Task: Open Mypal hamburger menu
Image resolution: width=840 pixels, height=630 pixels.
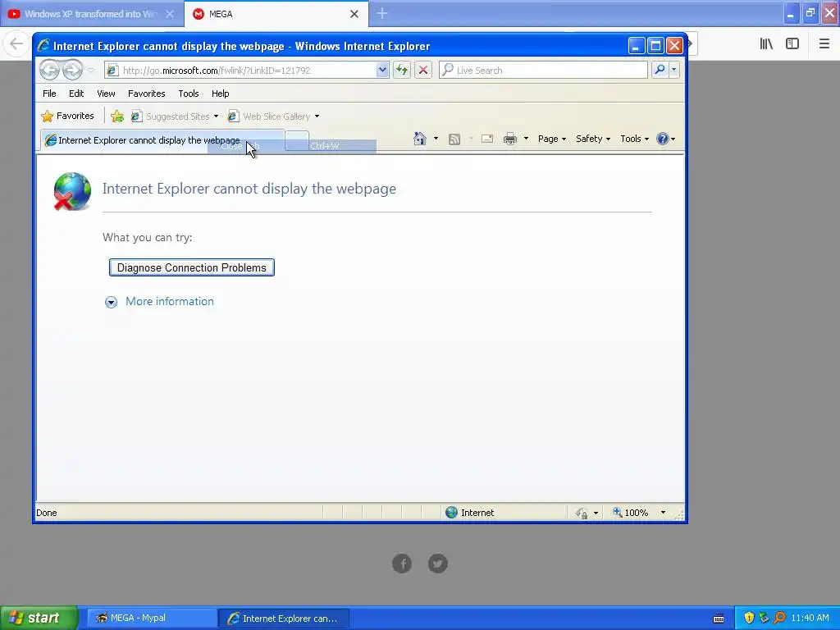Action: coord(824,44)
